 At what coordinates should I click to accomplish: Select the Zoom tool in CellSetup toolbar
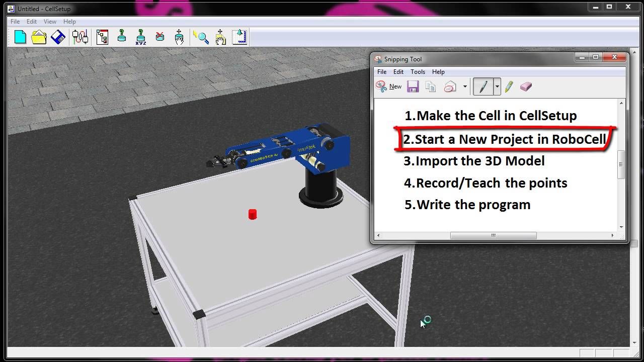click(202, 37)
